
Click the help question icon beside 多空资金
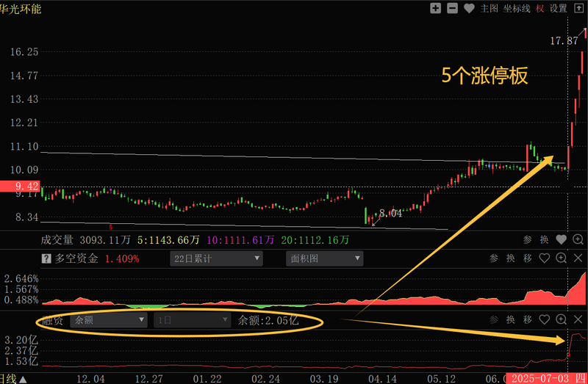point(46,258)
